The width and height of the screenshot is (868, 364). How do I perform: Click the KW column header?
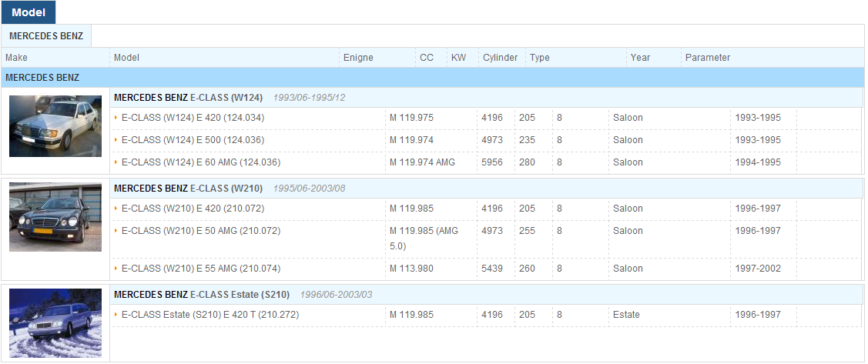pyautogui.click(x=458, y=58)
